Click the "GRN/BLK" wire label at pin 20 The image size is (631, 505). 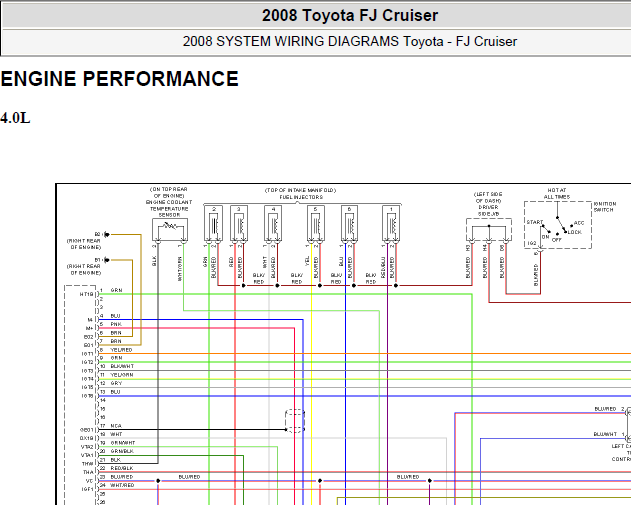[122, 451]
